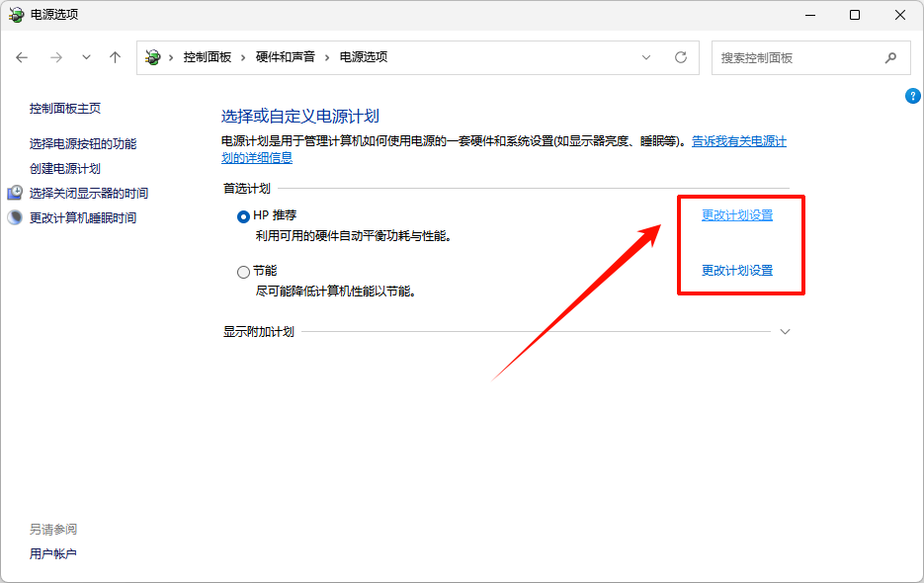Viewport: 924px width, 583px height.
Task: Open help via the blue question mark icon
Action: point(912,96)
